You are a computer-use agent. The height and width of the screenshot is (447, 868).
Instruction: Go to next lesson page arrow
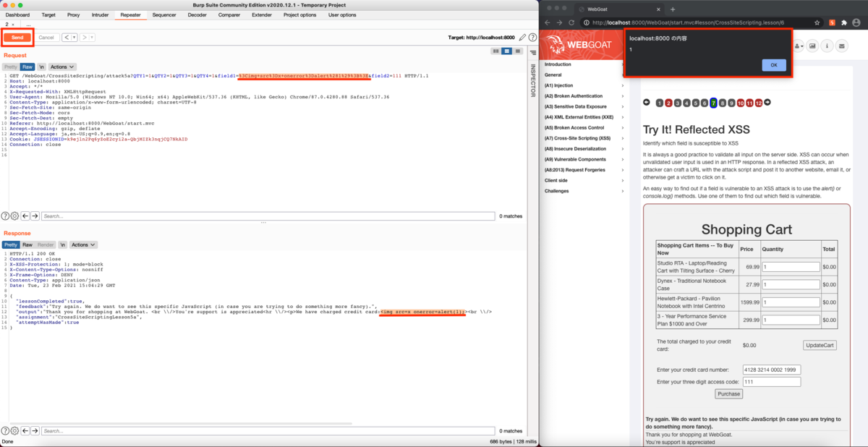[x=767, y=103]
